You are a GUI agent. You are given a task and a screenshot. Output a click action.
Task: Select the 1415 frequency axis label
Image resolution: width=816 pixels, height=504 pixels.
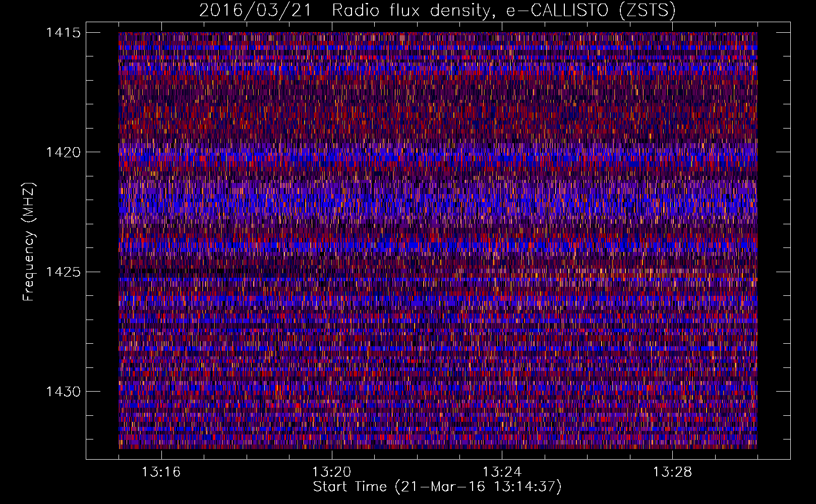tap(63, 33)
